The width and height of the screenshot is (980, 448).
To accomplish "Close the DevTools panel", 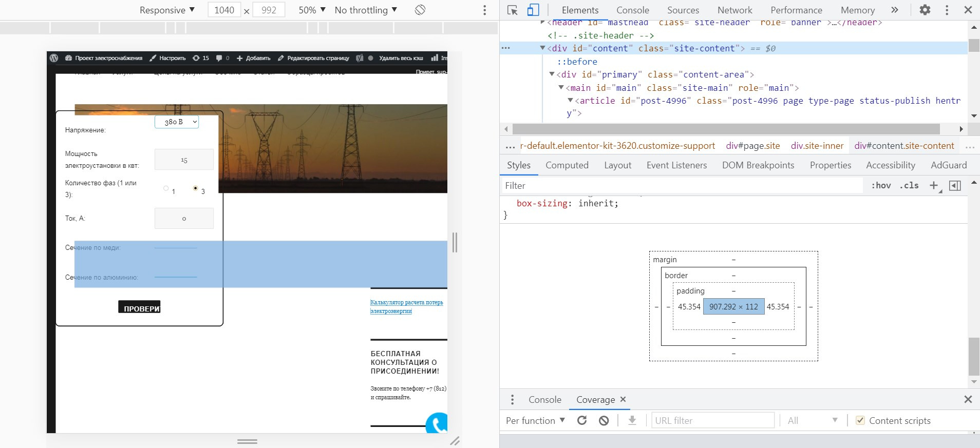I will pyautogui.click(x=968, y=10).
